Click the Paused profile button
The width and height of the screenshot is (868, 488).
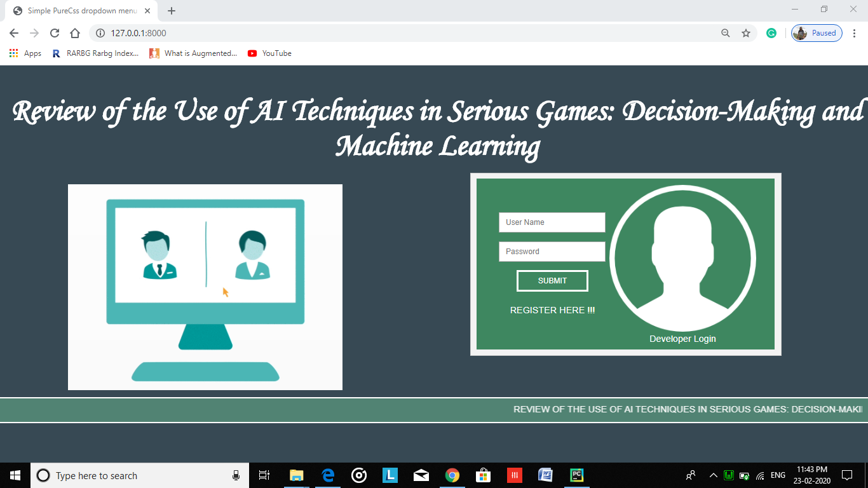point(817,33)
